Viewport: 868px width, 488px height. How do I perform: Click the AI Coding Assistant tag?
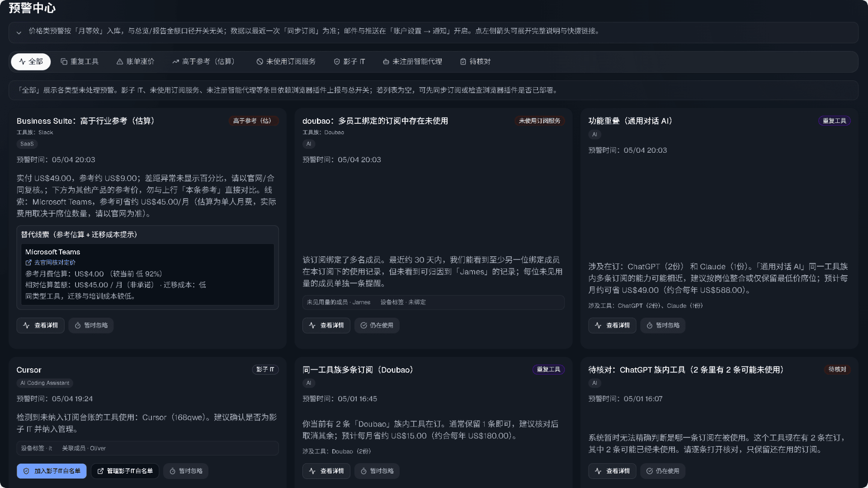point(45,383)
